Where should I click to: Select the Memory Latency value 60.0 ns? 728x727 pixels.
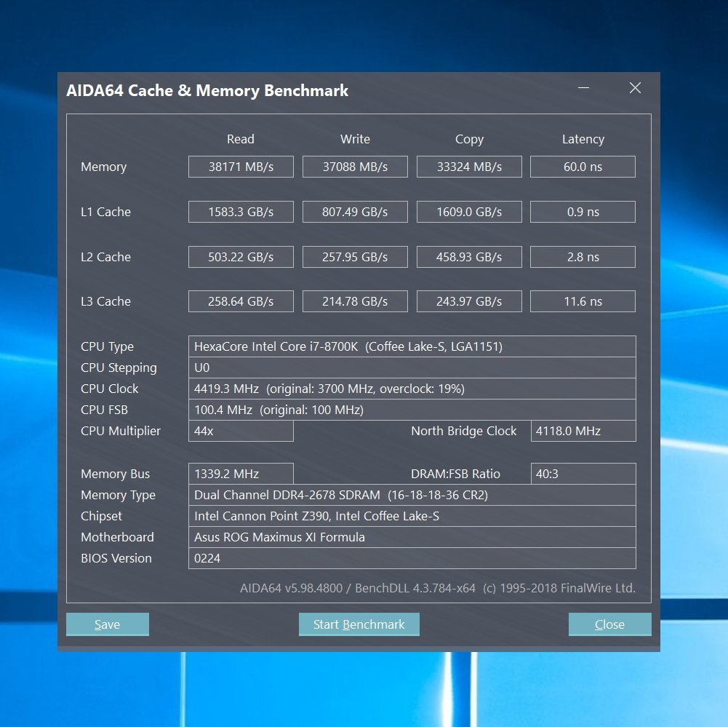click(x=583, y=167)
